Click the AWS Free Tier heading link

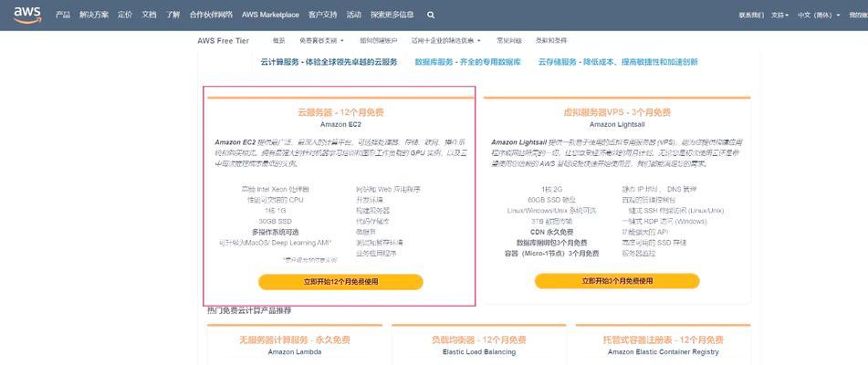(223, 41)
